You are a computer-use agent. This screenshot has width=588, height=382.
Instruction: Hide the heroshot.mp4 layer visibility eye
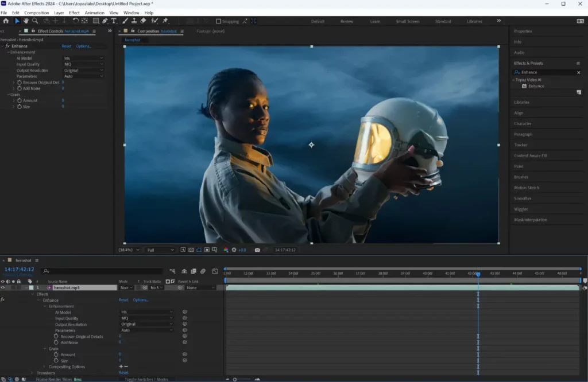click(x=5, y=287)
